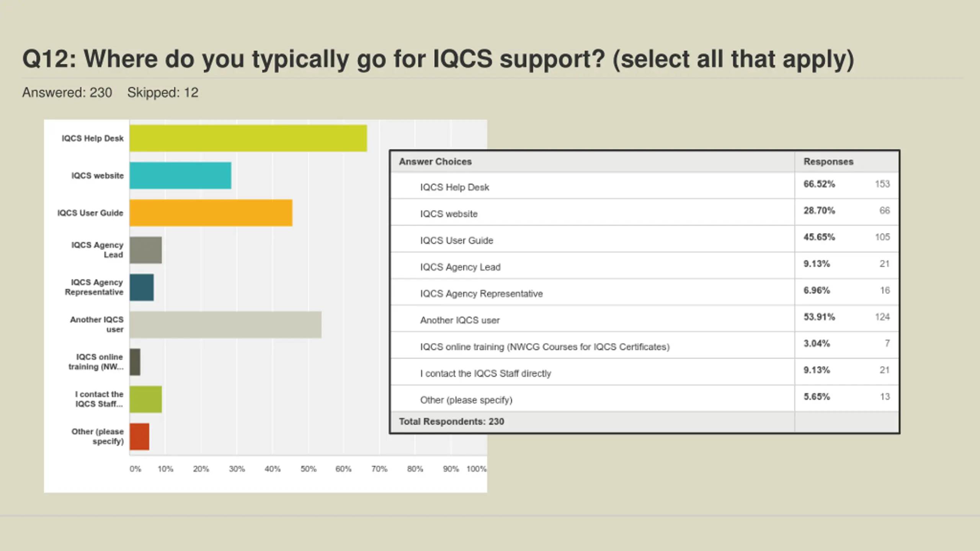Click the Answer Choices column header
Image resolution: width=980 pixels, height=551 pixels.
[435, 161]
